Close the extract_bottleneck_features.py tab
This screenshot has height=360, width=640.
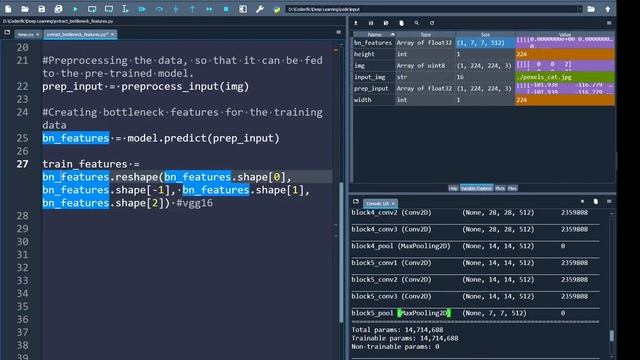pos(112,35)
